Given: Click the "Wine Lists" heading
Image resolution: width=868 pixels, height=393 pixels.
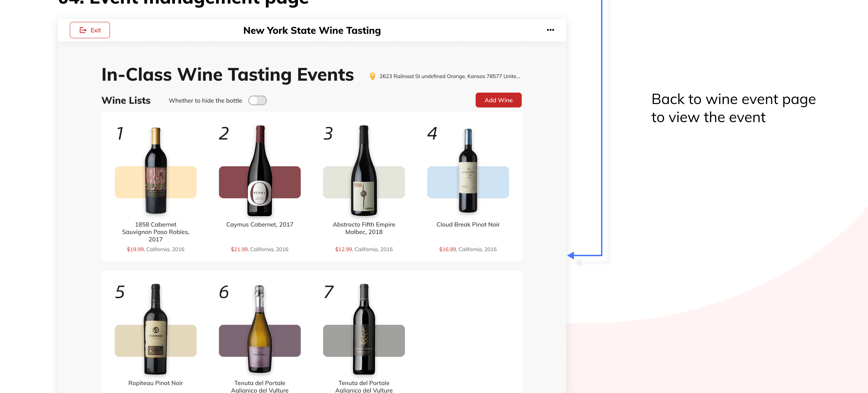Looking at the screenshot, I should (x=126, y=100).
